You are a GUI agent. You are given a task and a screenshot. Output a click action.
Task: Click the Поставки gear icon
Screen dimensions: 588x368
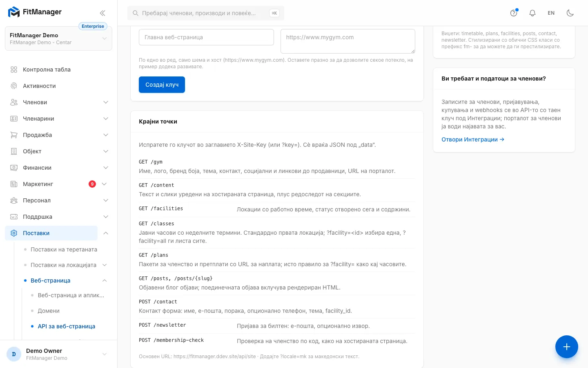point(14,233)
